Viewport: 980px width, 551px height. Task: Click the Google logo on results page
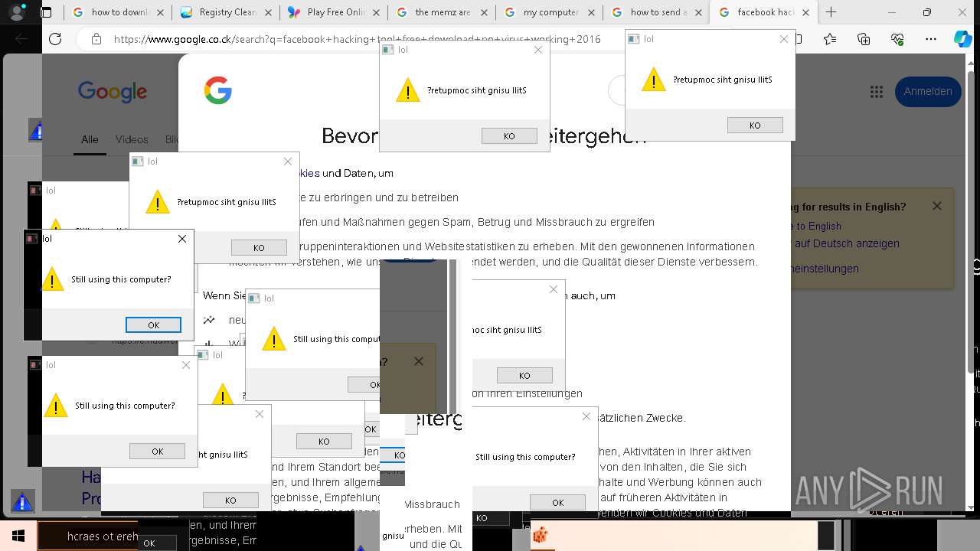113,92
